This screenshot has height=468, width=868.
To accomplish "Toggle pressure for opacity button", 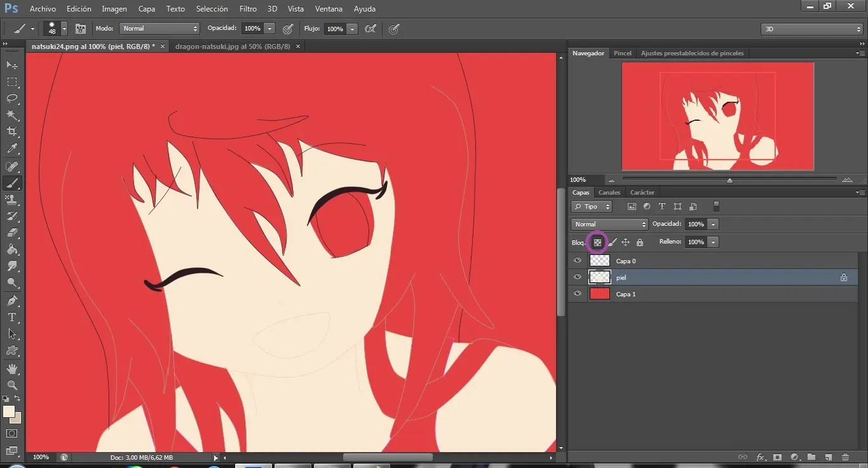I will tap(288, 29).
